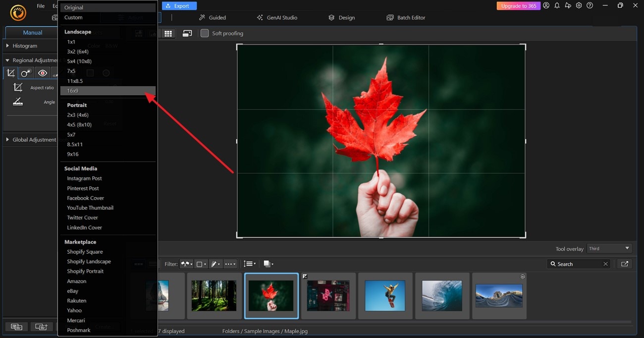644x338 pixels.
Task: Open the GenAI Studio tab
Action: (277, 17)
